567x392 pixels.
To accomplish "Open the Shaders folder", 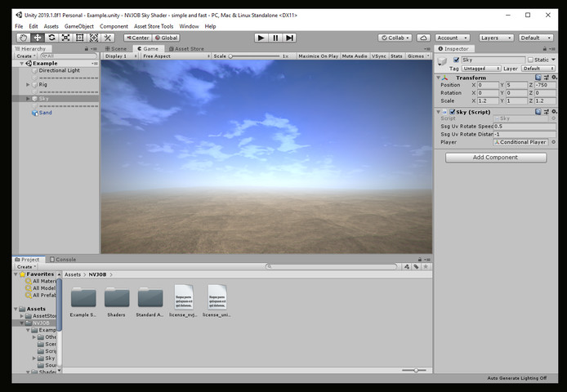I will click(117, 301).
